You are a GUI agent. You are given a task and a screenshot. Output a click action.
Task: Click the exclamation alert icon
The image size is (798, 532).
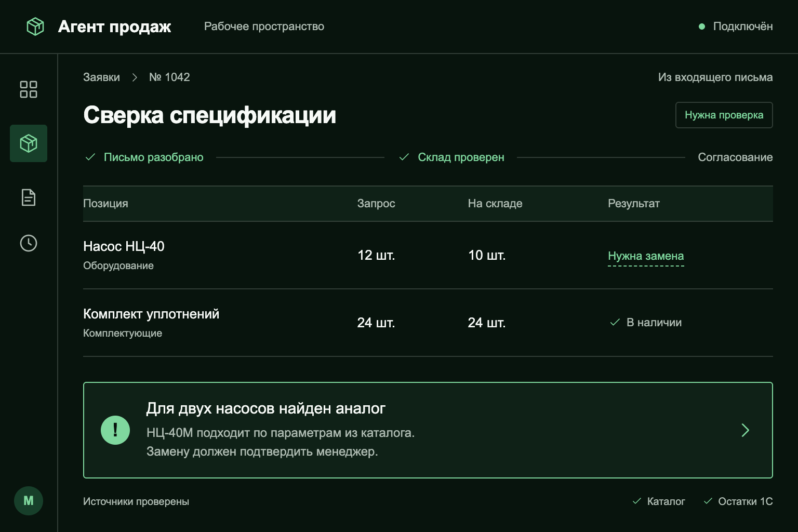coord(115,430)
